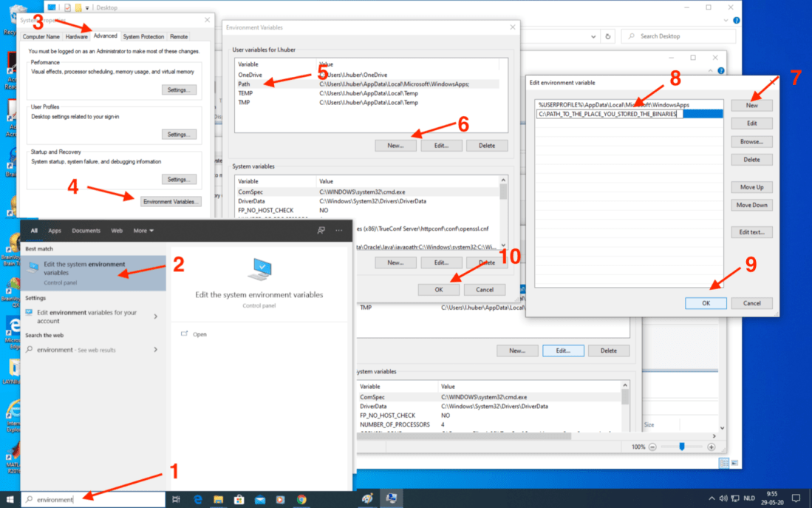Screen dimensions: 812x508
Task: Expand the More dropdown in search filters
Action: (x=143, y=231)
